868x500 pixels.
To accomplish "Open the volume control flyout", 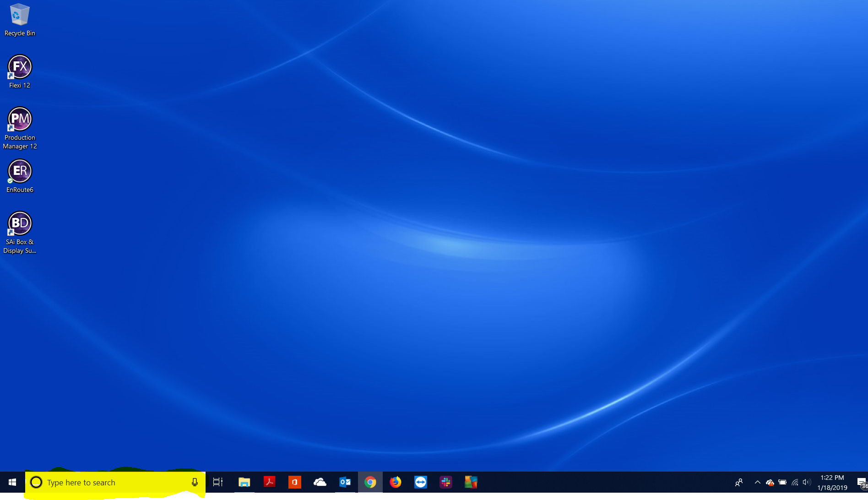I will (x=806, y=482).
